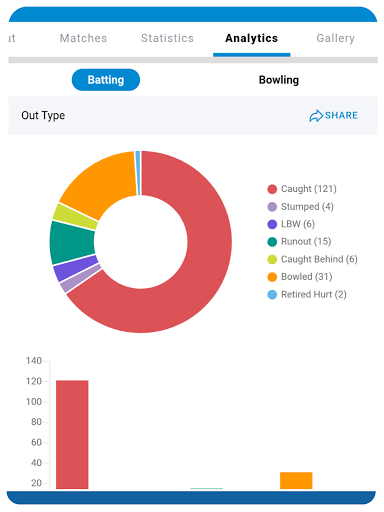Click the orange Bowled legend dot

click(x=272, y=277)
